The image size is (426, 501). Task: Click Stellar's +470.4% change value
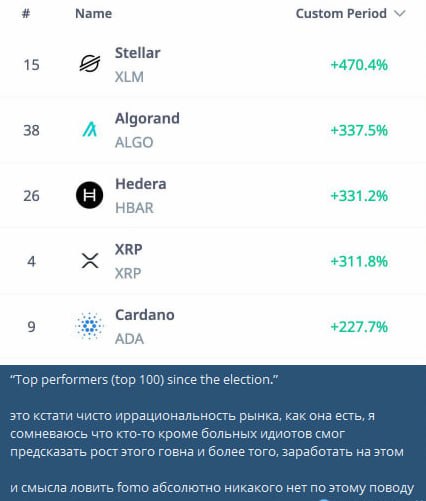[359, 65]
